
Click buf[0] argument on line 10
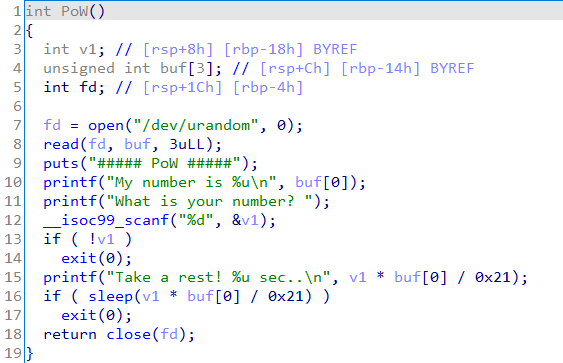click(x=326, y=182)
